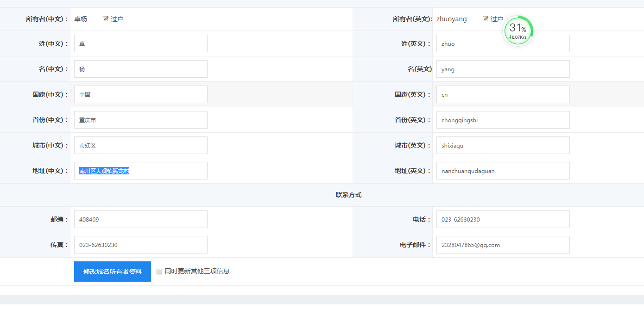Screen dimensions: 644x309
Task: Select the 省份(中文) field with 重庆市
Action: tap(140, 120)
